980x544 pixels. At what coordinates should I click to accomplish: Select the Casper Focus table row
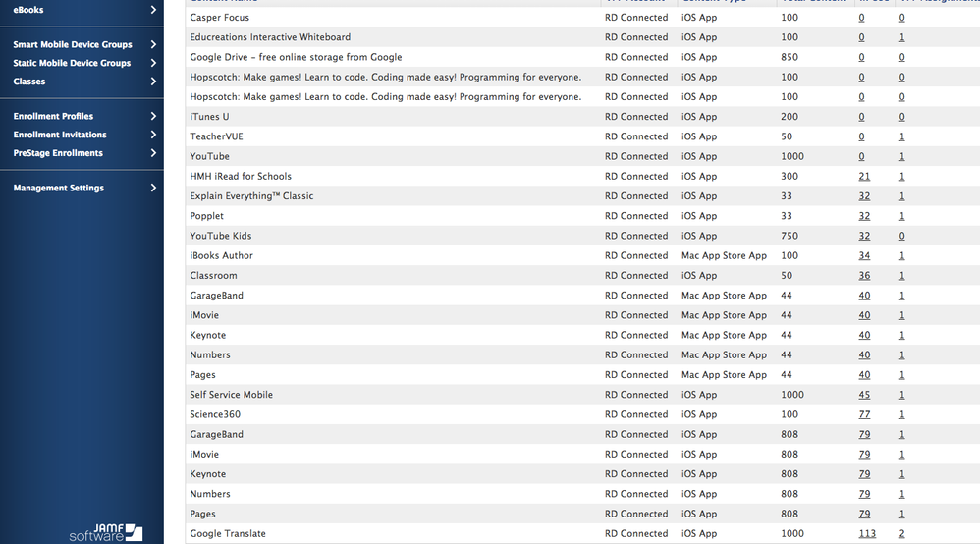582,18
